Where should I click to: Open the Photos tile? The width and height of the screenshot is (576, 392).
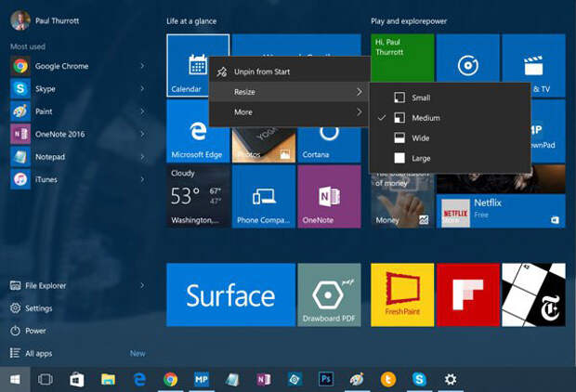coord(264,145)
